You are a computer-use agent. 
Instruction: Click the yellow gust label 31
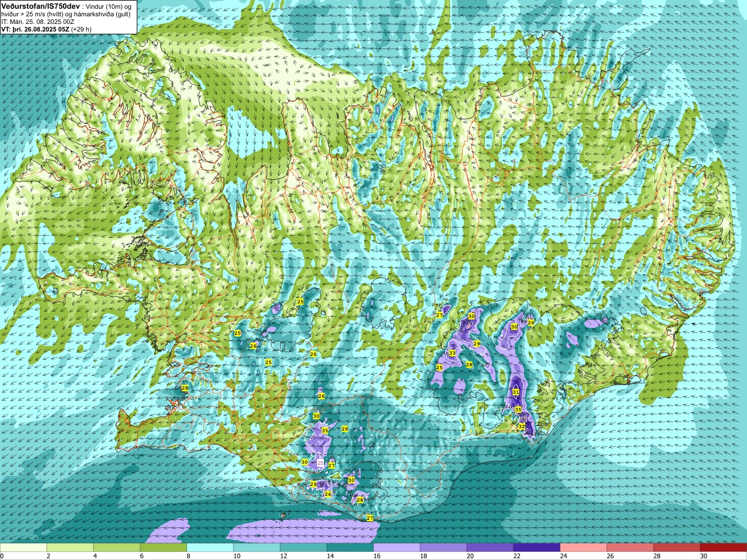pos(516,392)
